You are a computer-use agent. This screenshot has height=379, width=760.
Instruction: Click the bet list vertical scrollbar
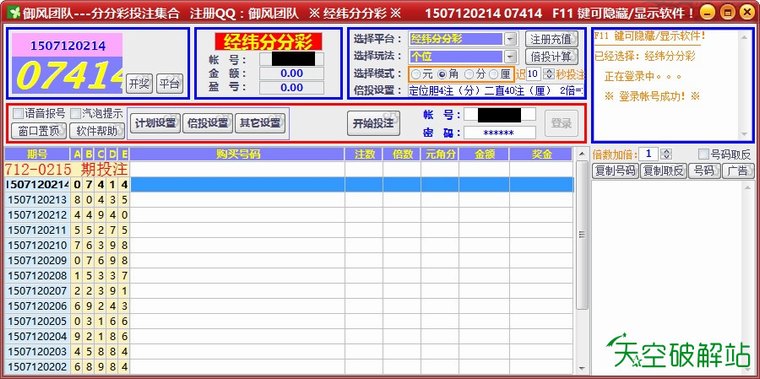tap(582, 262)
